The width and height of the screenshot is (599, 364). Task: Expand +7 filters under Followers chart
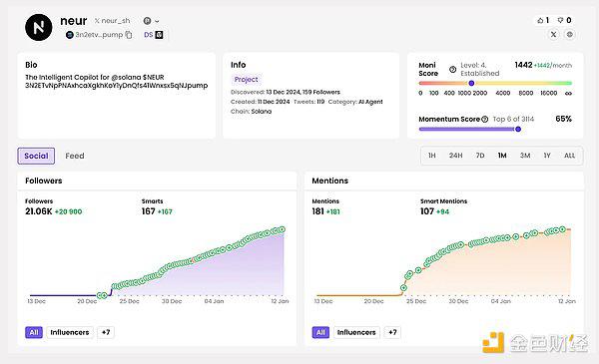(x=106, y=332)
